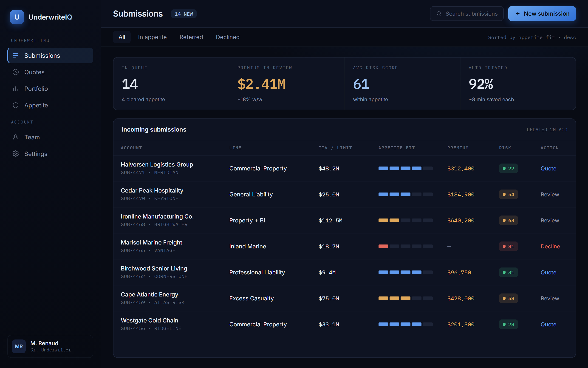Click the $2.41M premium in review value

tap(261, 84)
